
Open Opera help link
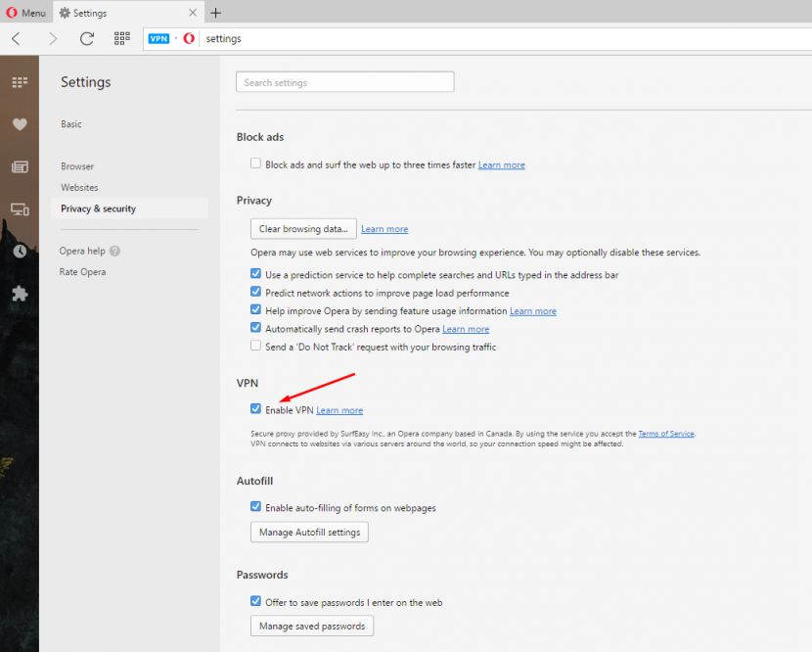[x=82, y=251]
